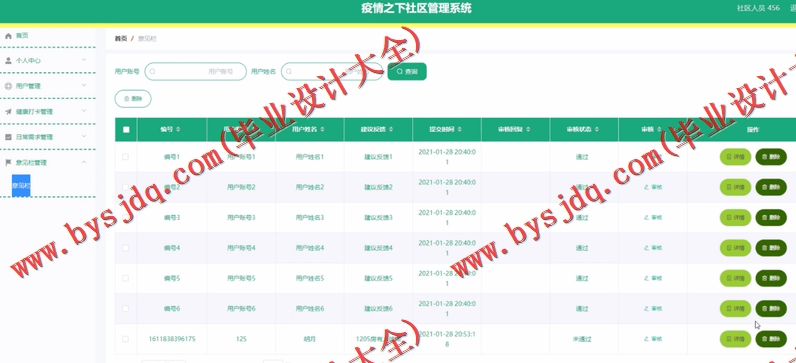Click the 编号1 cell
The height and width of the screenshot is (363, 796).
pyautogui.click(x=172, y=157)
